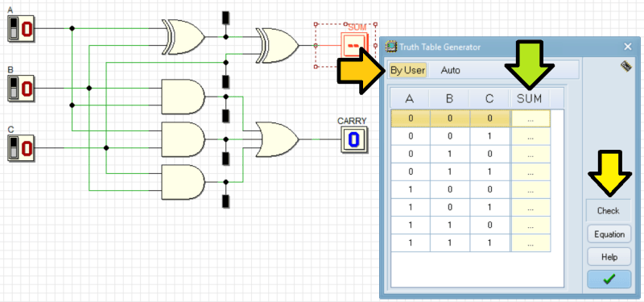Image resolution: width=644 pixels, height=302 pixels.
Task: Set SUM cell for row 0 0 1
Action: [530, 136]
